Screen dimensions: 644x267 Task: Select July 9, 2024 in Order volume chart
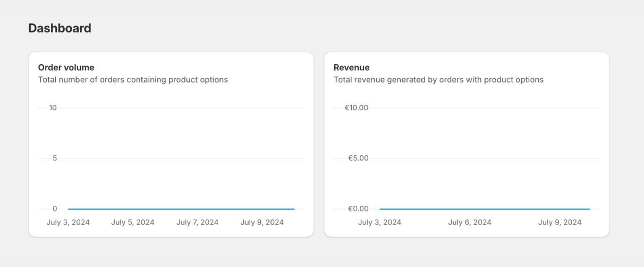point(262,222)
